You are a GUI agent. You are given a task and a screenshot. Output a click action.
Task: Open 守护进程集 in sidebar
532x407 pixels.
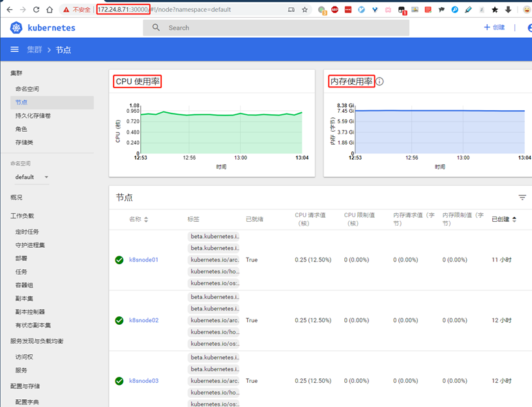[30, 245]
